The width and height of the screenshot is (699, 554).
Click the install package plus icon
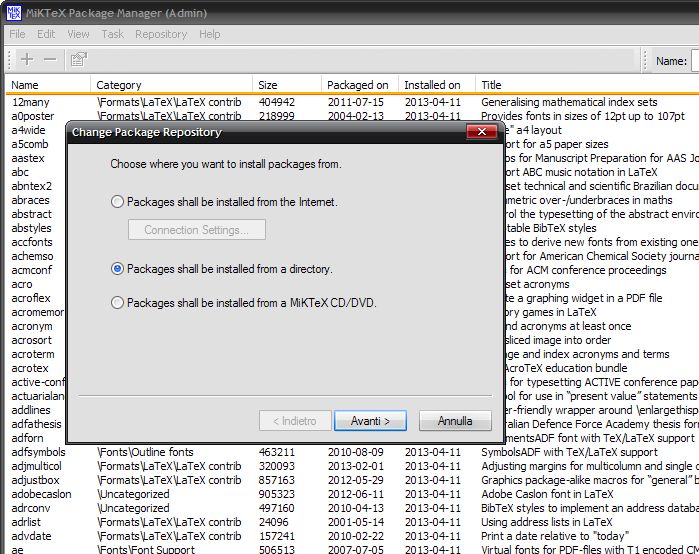[27, 59]
